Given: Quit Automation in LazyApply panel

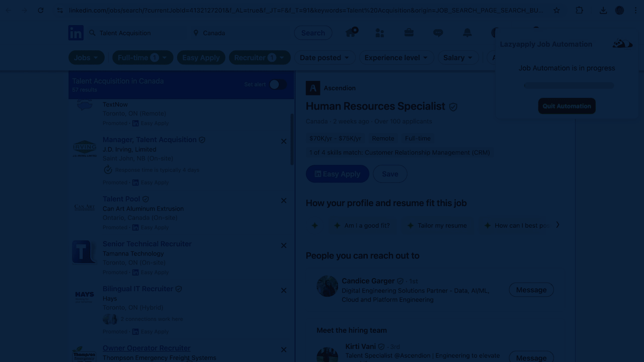Looking at the screenshot, I should [x=567, y=106].
